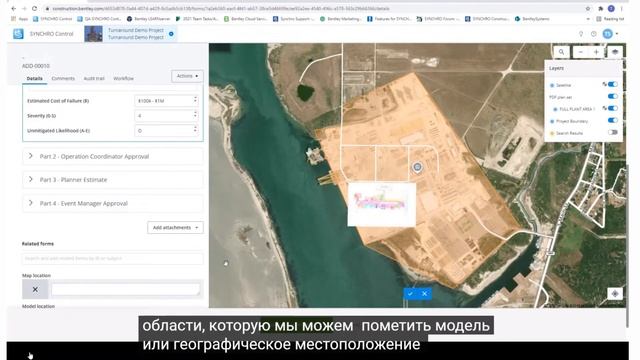The width and height of the screenshot is (640, 360).
Task: Reload the page with browser refresh icon
Action: (34, 9)
